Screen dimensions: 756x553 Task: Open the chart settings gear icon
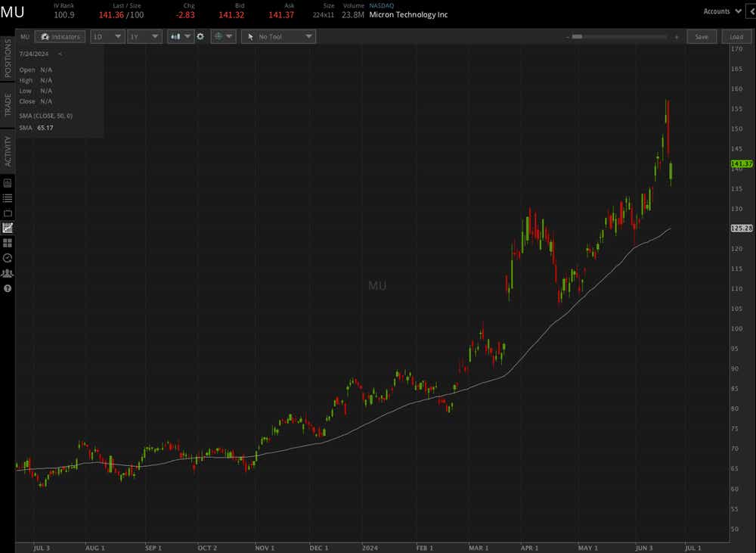pyautogui.click(x=200, y=36)
